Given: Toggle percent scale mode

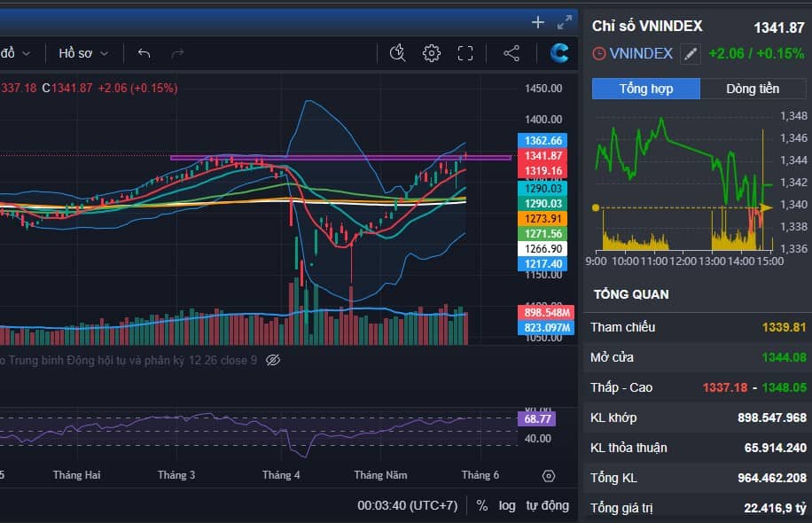Looking at the screenshot, I should click(481, 505).
